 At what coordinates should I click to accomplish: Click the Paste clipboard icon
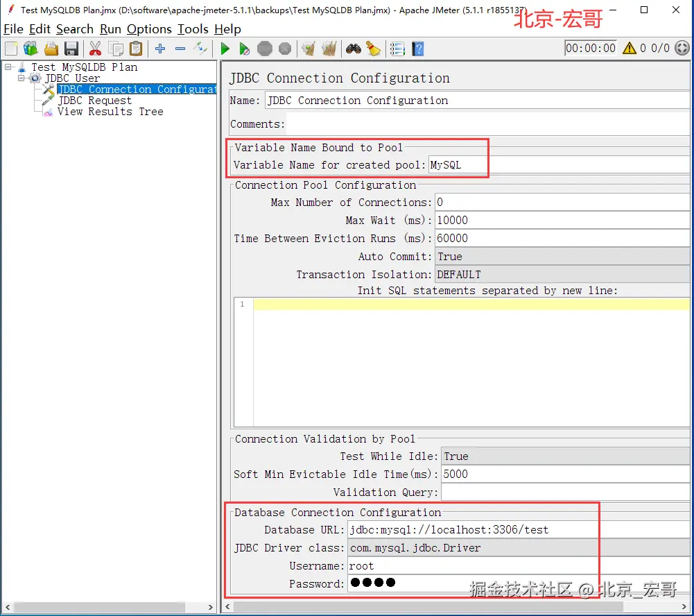(x=136, y=49)
